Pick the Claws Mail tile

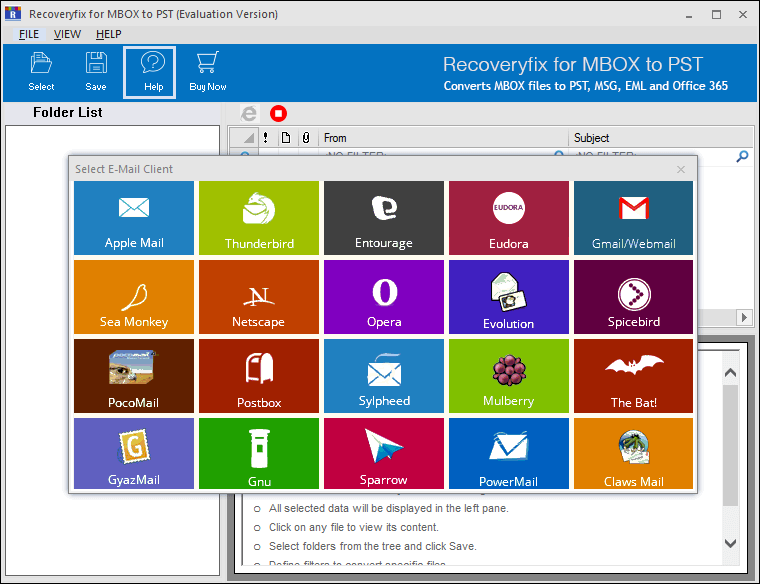[x=633, y=454]
